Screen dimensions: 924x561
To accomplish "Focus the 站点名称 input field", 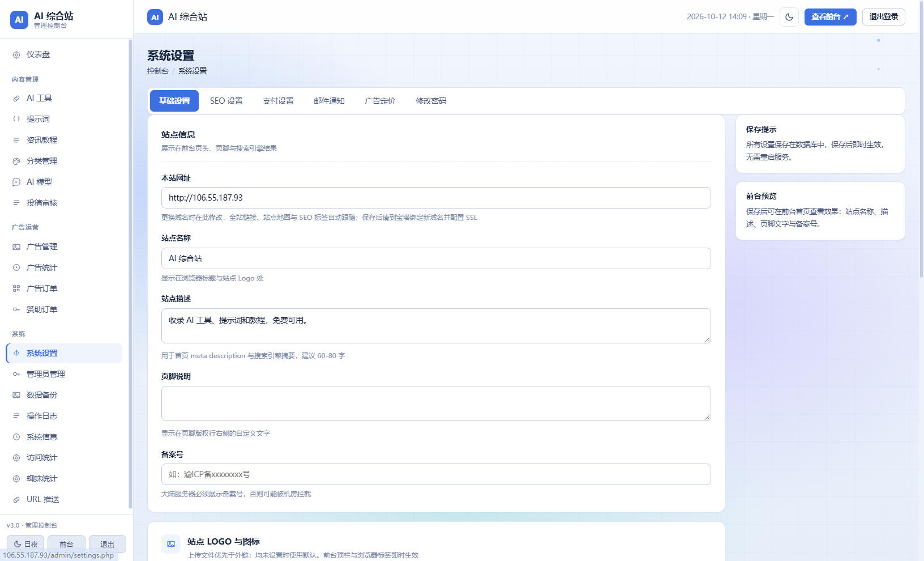I will pos(436,258).
